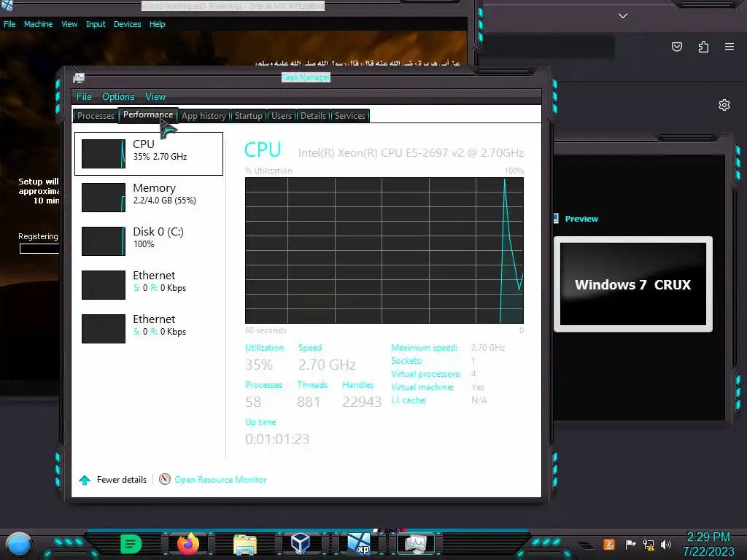The height and width of the screenshot is (560, 747).
Task: Select the CPU performance item
Action: tap(149, 154)
